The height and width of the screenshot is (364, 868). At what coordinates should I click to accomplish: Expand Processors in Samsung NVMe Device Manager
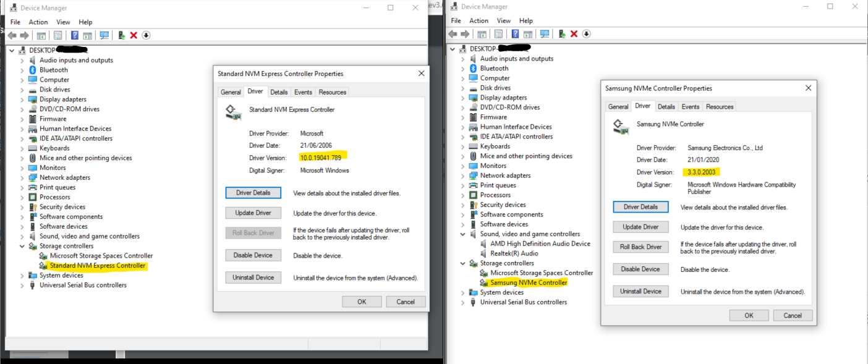pyautogui.click(x=463, y=195)
